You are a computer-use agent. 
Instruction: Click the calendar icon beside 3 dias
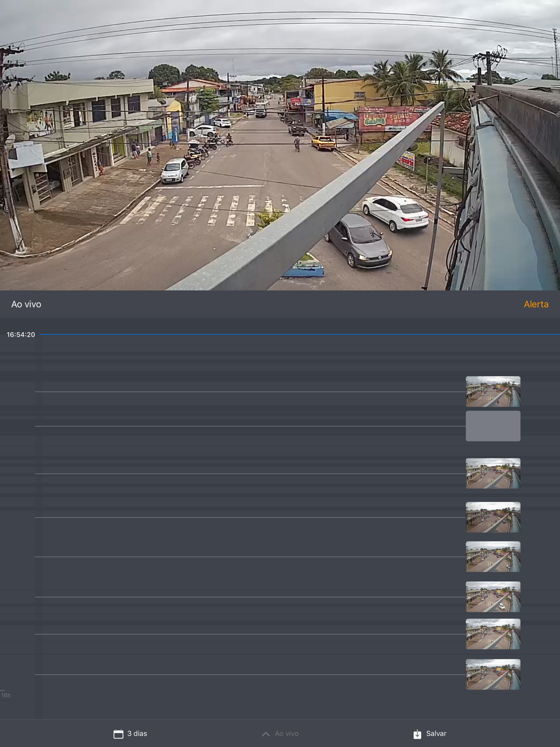pyautogui.click(x=118, y=734)
